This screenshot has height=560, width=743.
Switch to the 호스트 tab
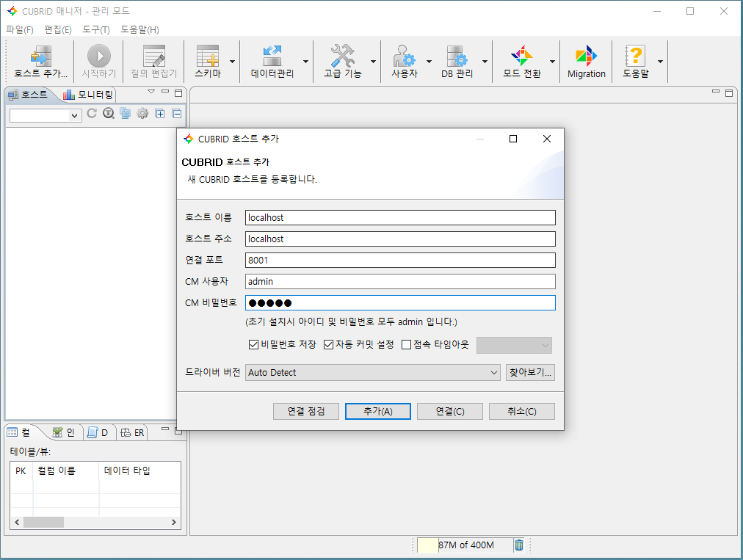tap(29, 95)
